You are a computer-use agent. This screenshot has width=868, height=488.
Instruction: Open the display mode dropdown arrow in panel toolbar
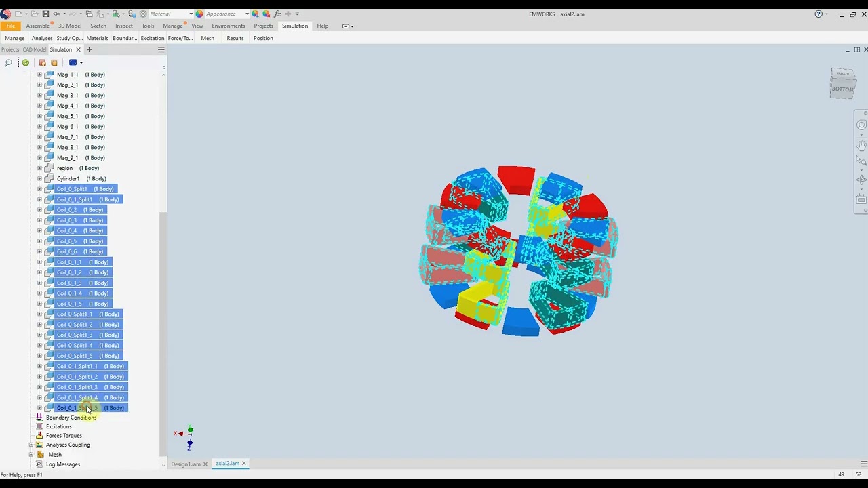point(81,62)
